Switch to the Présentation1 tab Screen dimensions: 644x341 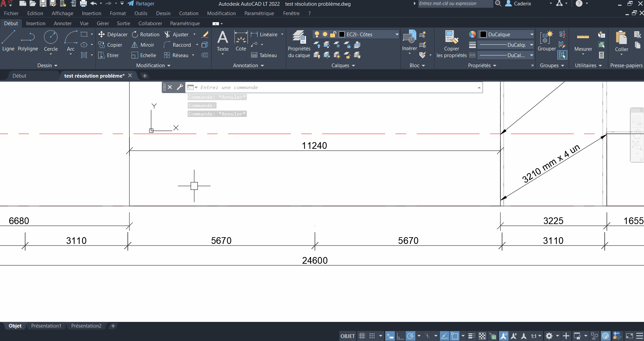[46, 326]
